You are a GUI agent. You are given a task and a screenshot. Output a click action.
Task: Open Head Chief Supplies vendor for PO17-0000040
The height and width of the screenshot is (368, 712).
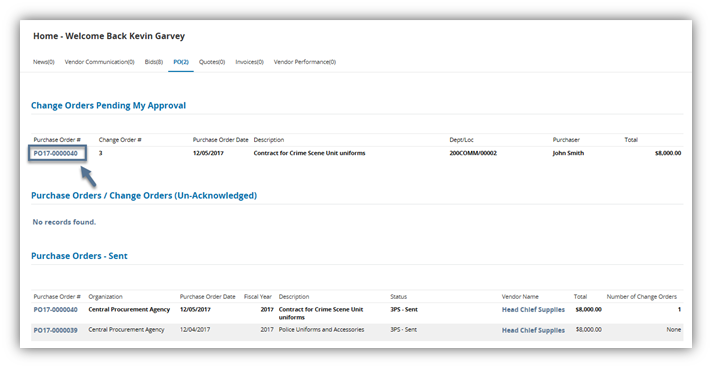533,310
